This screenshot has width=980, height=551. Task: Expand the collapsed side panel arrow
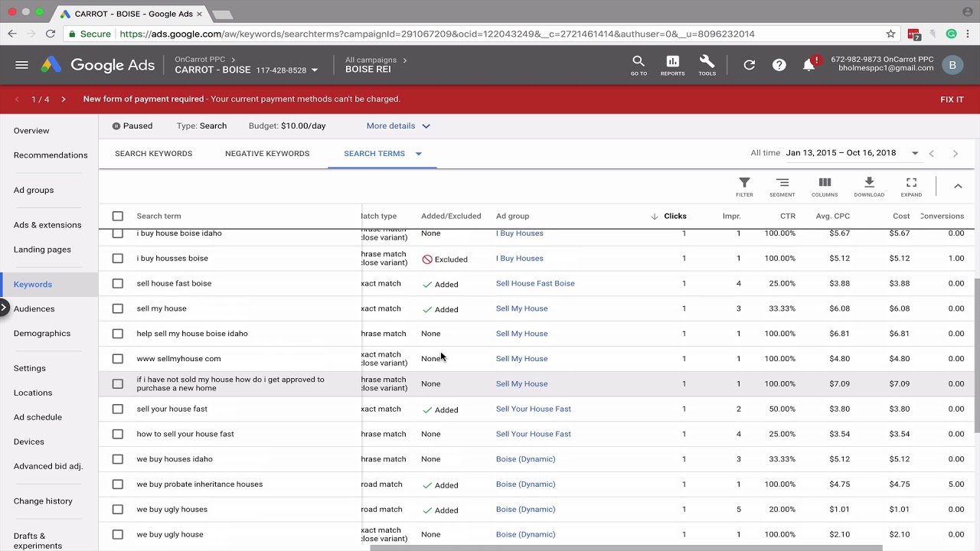pyautogui.click(x=4, y=308)
